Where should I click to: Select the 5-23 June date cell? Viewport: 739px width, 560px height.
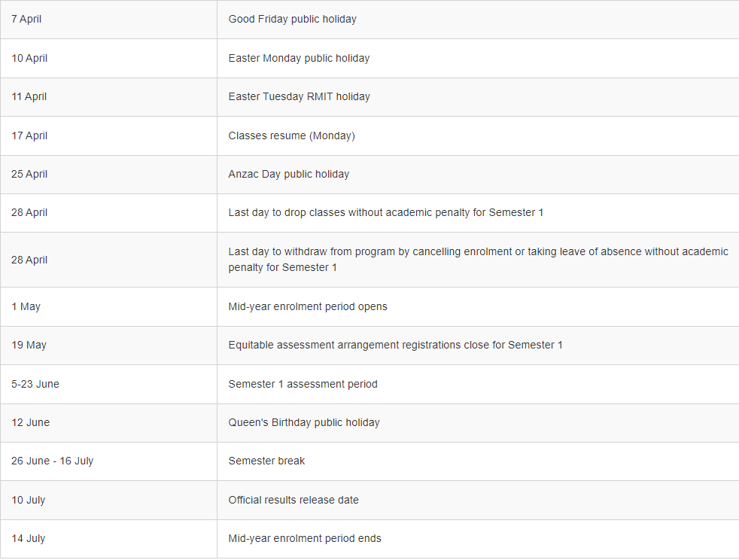pyautogui.click(x=108, y=384)
